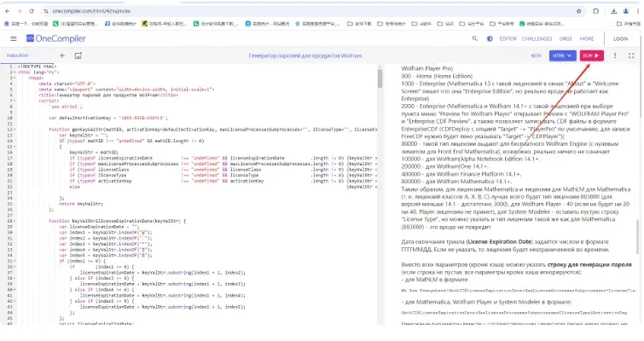Click the add-input icon beside the plus icon

pos(78,55)
